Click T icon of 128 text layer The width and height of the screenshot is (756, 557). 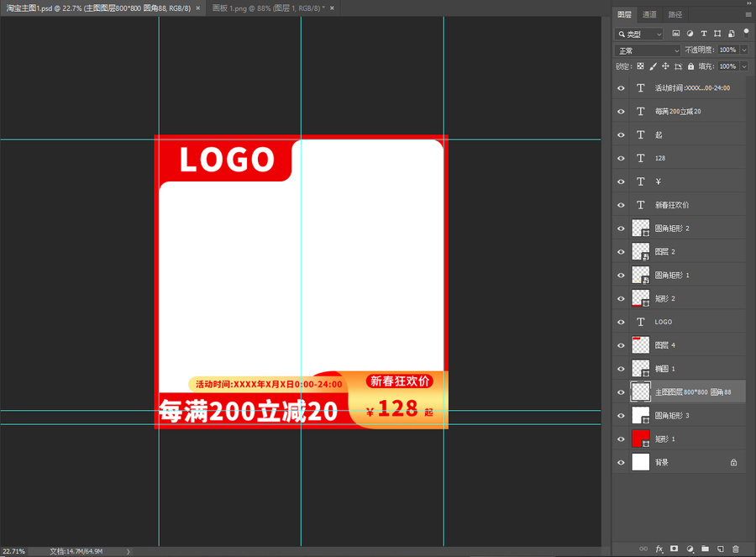[640, 158]
